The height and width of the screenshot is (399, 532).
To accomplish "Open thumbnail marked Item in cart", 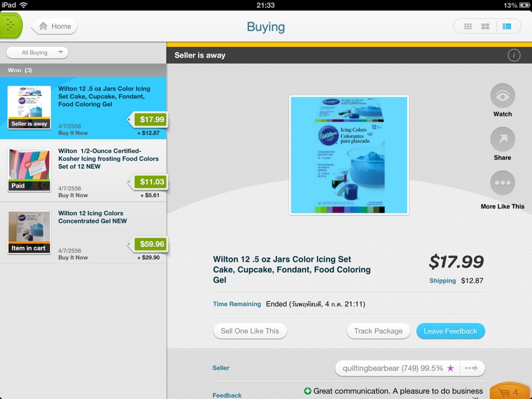I will tap(29, 233).
